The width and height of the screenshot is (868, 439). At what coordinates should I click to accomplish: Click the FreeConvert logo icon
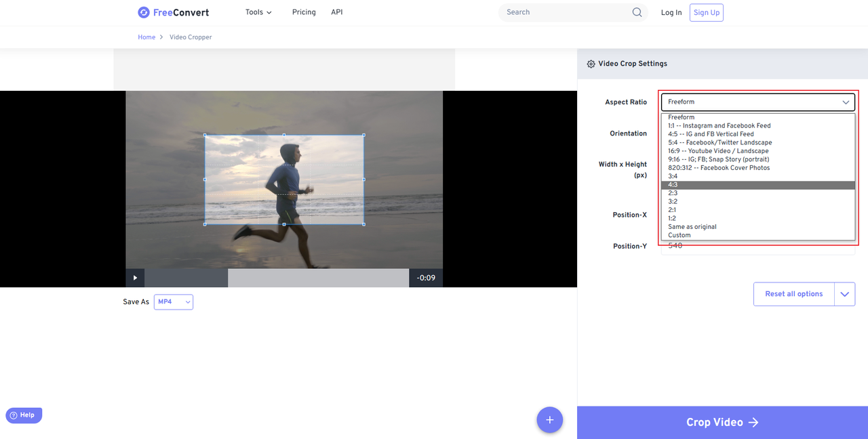143,12
